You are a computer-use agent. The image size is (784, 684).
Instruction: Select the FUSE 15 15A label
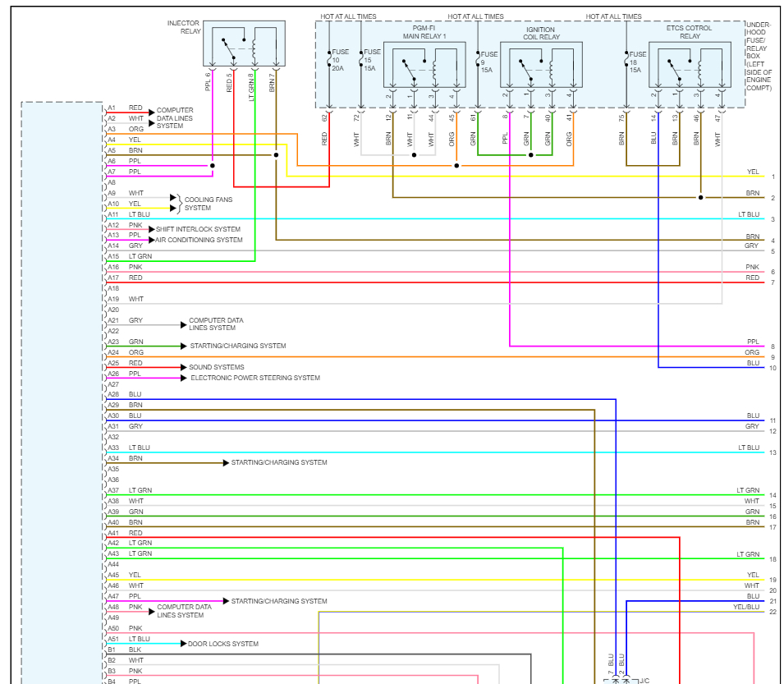pyautogui.click(x=372, y=60)
